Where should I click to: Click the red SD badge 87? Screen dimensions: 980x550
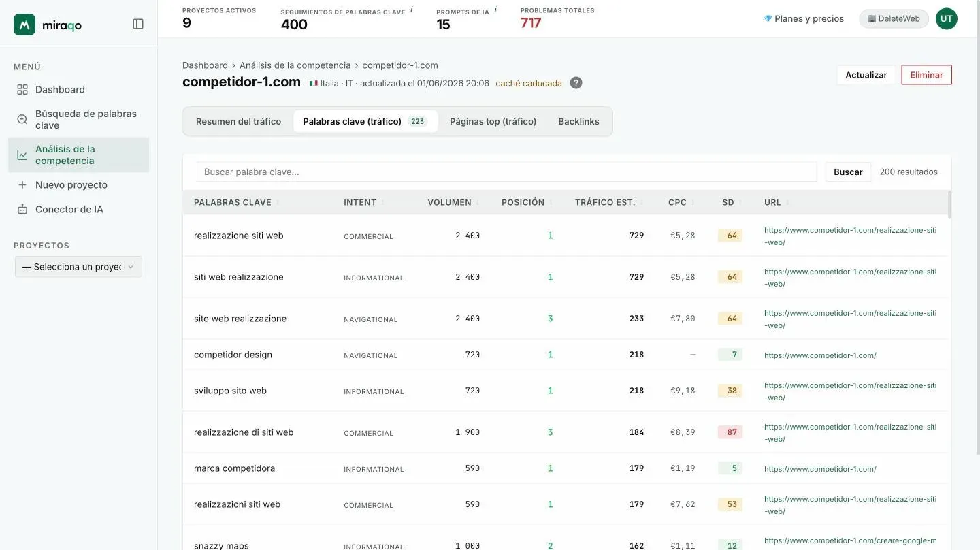tap(732, 432)
